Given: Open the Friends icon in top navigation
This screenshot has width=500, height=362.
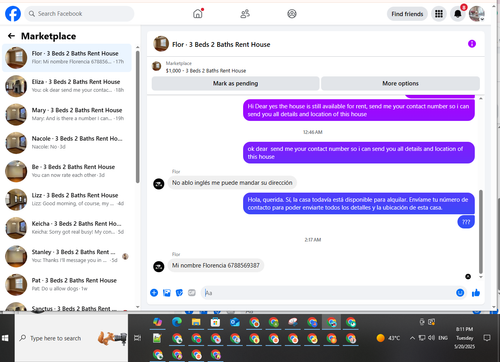Looking at the screenshot, I should click(x=245, y=14).
